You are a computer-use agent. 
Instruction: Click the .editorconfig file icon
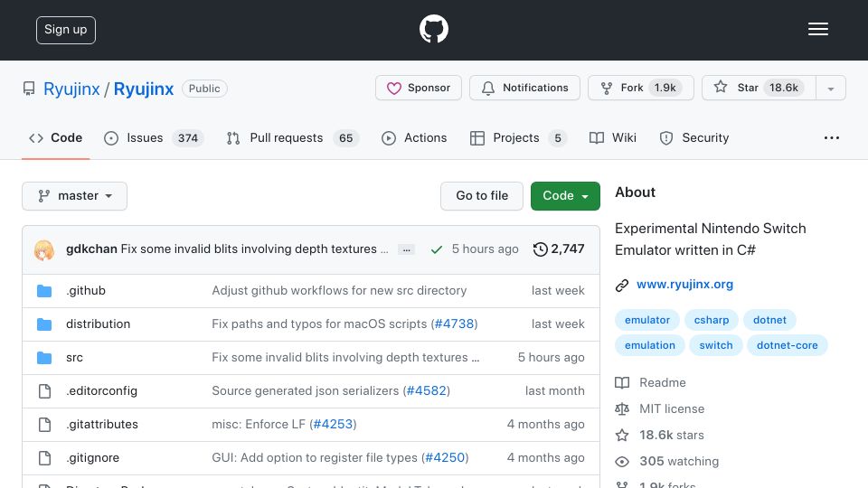click(x=44, y=391)
